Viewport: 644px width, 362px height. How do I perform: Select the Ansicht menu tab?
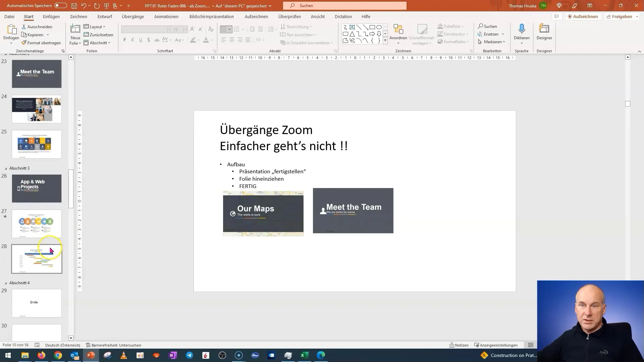tap(318, 16)
